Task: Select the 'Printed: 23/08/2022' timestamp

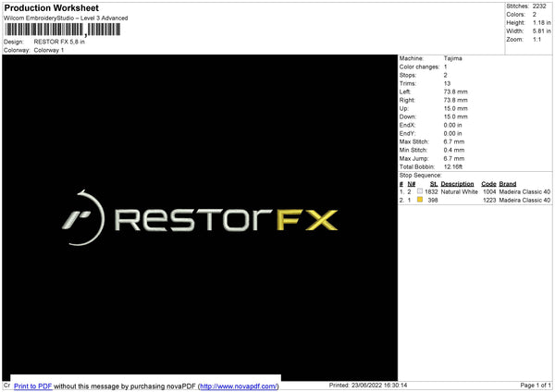Action: 368,385
